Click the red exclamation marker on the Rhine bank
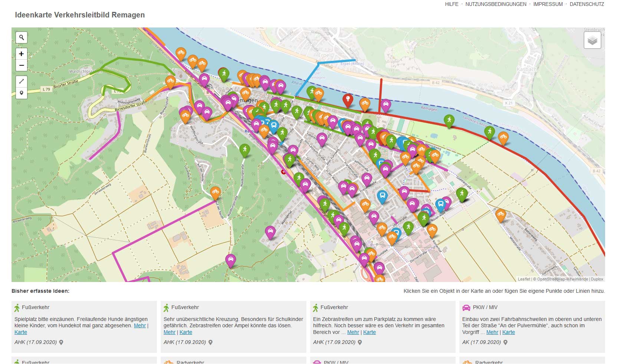 (348, 100)
